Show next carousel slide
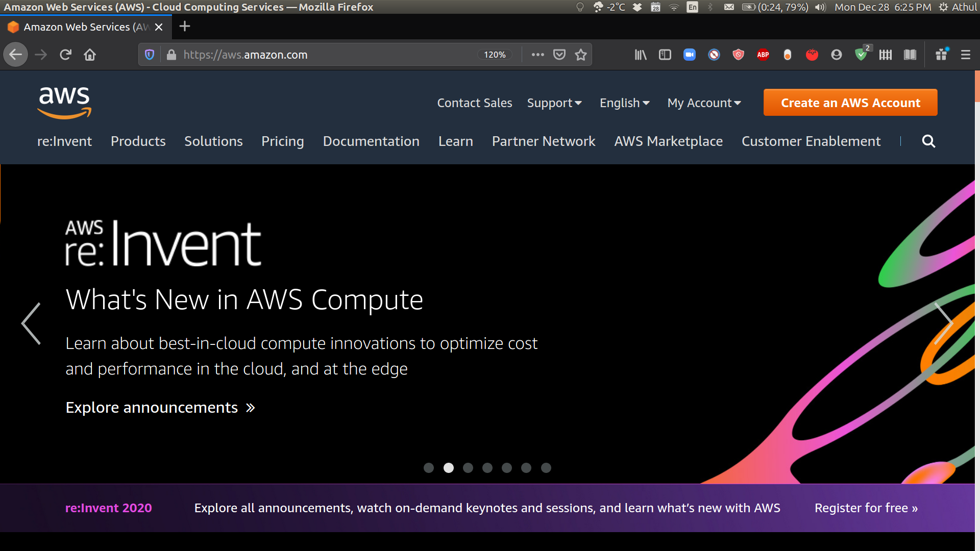Viewport: 980px width, 551px height. point(944,323)
